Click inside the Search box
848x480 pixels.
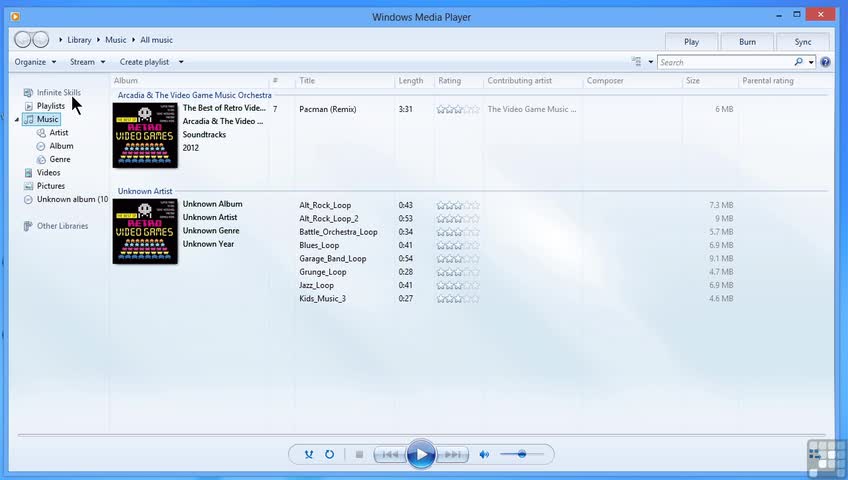pos(724,62)
